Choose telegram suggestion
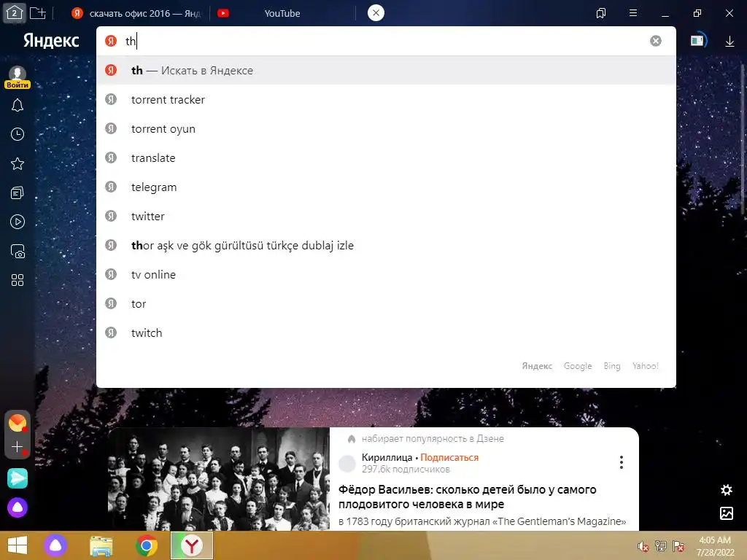The image size is (747, 560). coord(386,187)
